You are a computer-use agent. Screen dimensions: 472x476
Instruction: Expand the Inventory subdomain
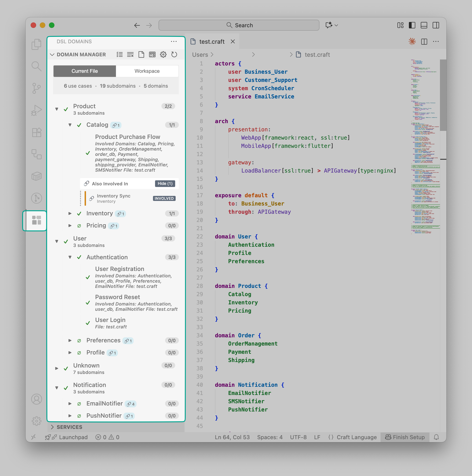click(x=70, y=213)
